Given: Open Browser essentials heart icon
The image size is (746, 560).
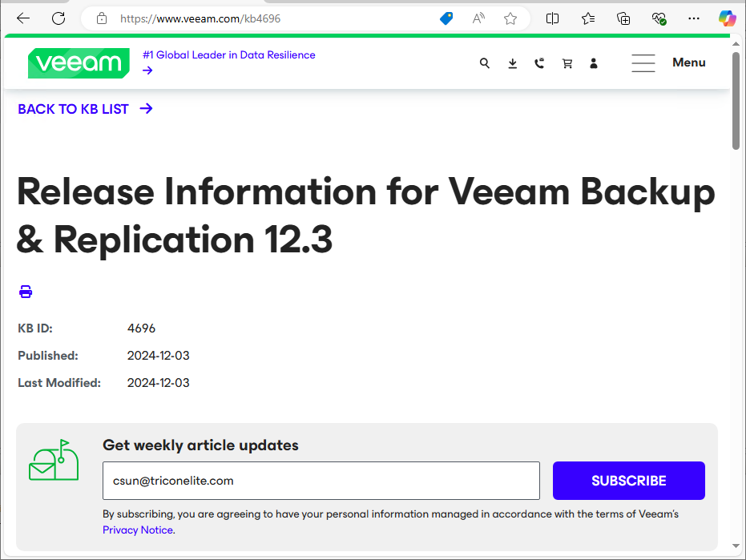Looking at the screenshot, I should point(659,18).
